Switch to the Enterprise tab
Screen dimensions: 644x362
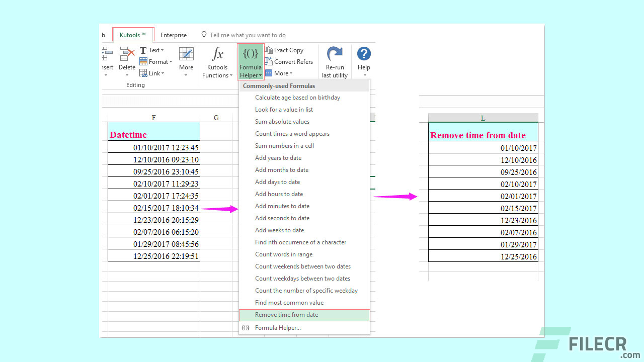click(173, 35)
